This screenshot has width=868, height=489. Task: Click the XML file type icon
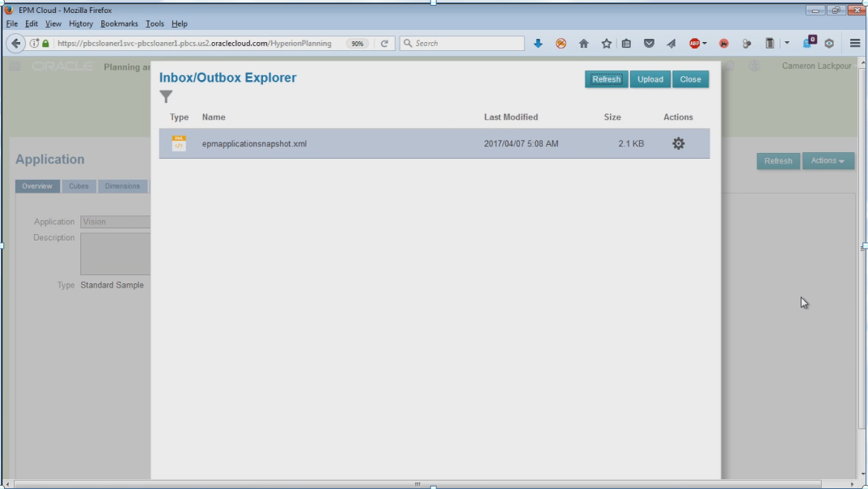point(179,142)
